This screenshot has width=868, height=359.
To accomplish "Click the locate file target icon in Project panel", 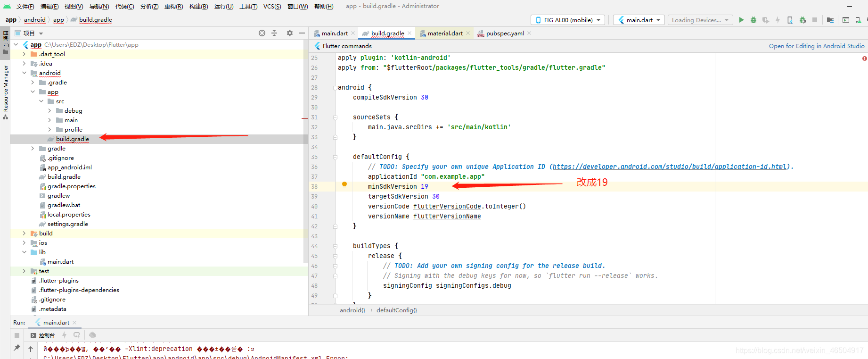I will coord(262,33).
